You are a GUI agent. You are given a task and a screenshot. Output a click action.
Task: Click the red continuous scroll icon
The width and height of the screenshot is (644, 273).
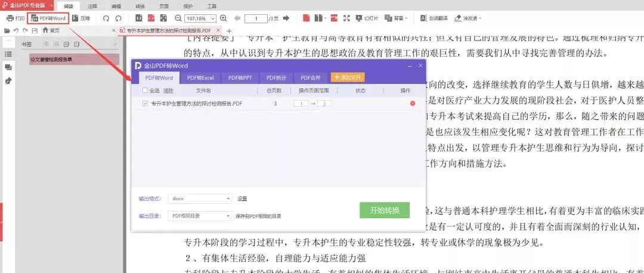click(333, 18)
